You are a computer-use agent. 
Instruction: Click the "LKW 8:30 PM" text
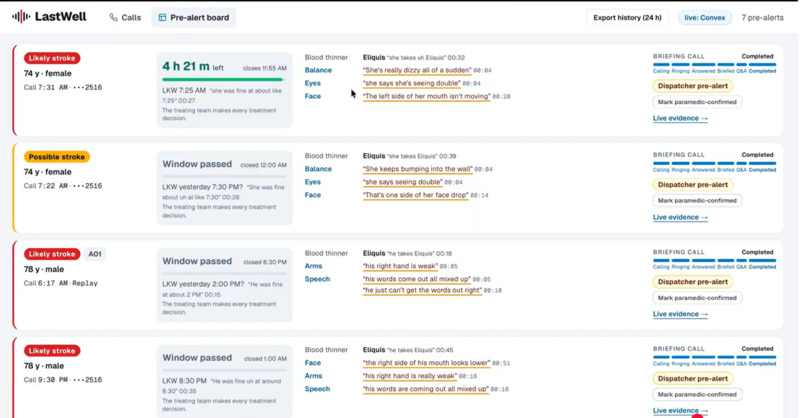click(184, 381)
